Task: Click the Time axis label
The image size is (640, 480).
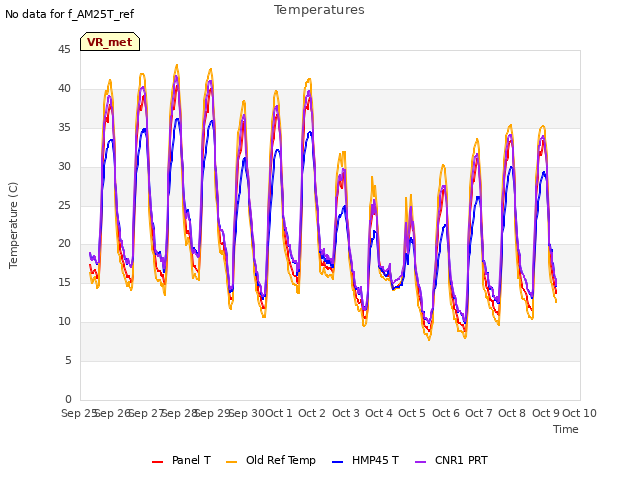Action: pos(566,429)
